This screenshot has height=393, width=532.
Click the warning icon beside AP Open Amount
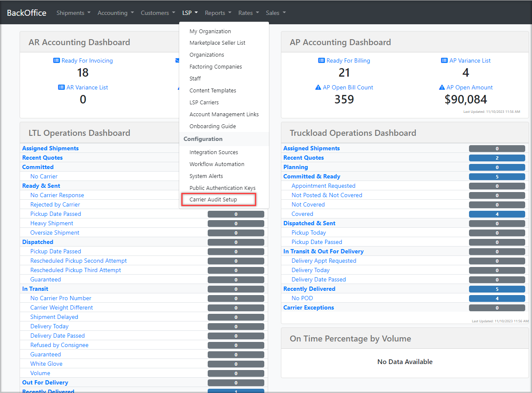coord(442,87)
